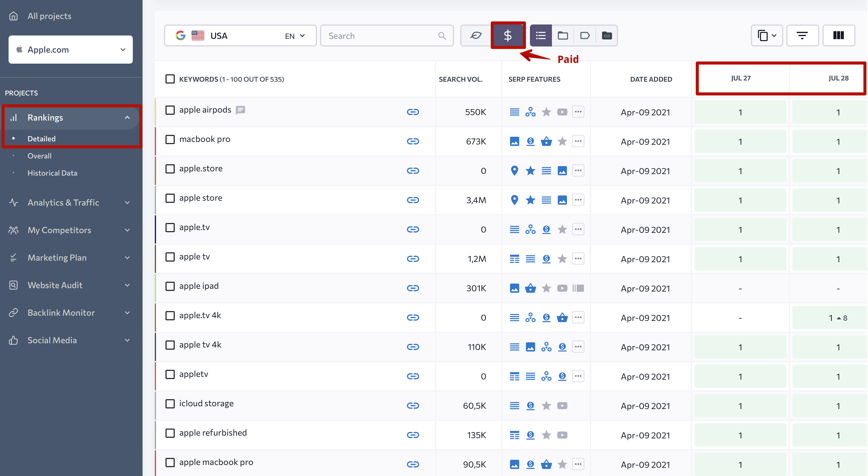Check the macbook pro keyword checkbox
Viewport: 868px width, 476px height.
170,139
